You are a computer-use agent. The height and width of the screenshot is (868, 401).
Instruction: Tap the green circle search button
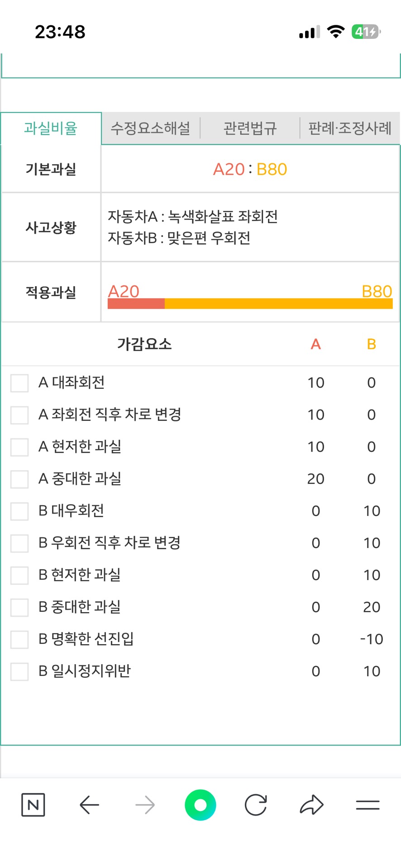click(x=200, y=805)
